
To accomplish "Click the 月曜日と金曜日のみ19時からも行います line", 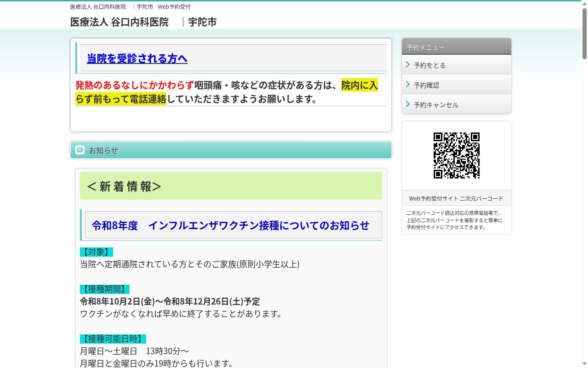I will point(157,363).
